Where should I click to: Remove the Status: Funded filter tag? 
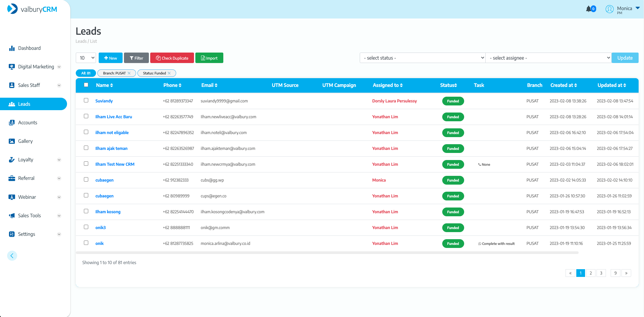[x=169, y=73]
